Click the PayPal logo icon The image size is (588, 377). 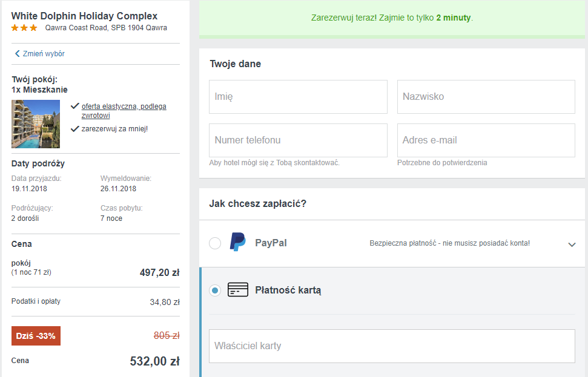(x=238, y=242)
